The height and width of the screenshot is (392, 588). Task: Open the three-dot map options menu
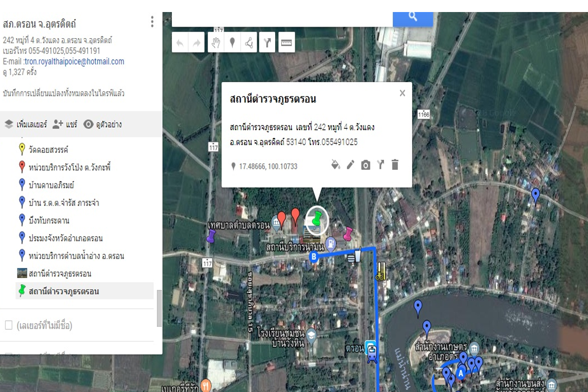tap(152, 22)
